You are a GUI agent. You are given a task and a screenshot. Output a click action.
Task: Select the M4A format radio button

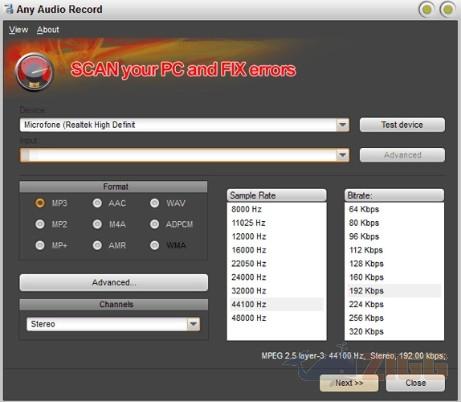pos(97,224)
